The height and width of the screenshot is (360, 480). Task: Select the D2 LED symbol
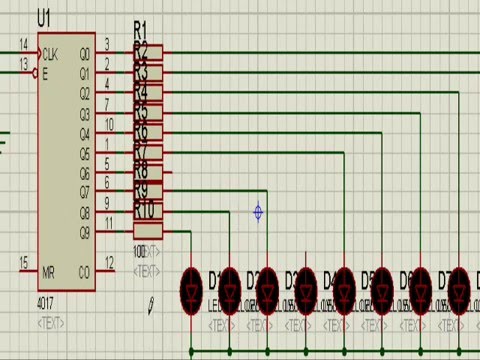point(229,291)
